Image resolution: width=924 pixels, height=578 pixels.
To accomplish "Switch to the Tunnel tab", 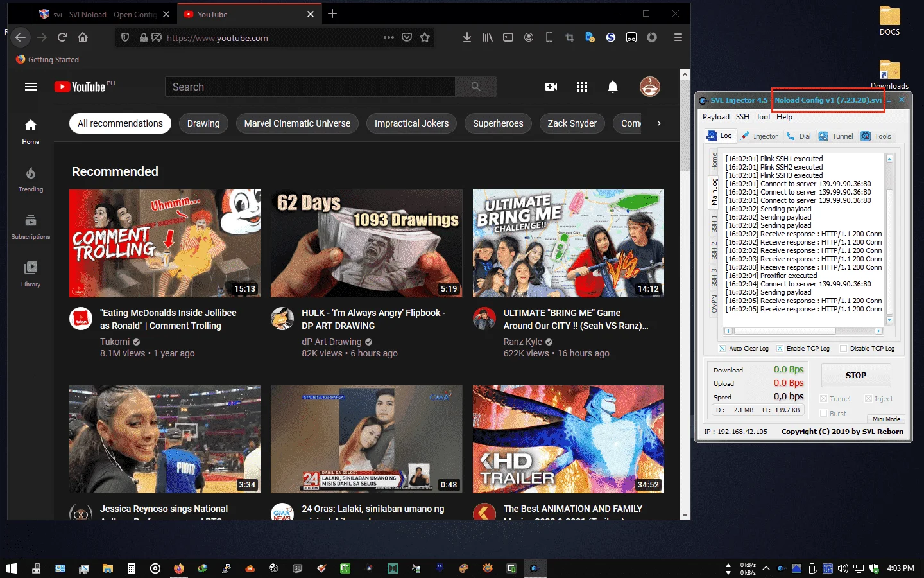I will click(x=836, y=136).
